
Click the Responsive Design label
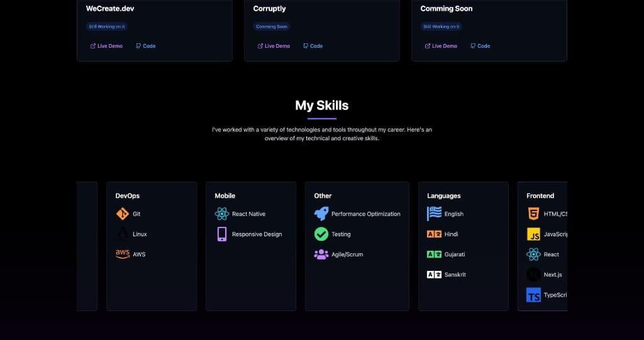pos(257,234)
